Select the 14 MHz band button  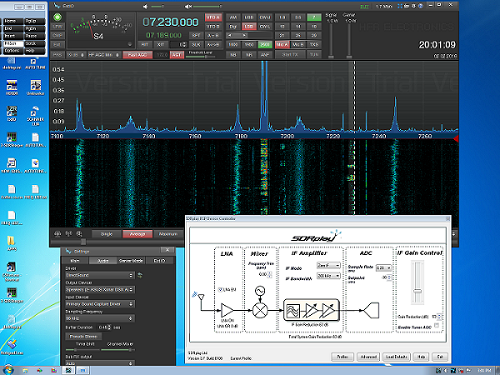tap(298, 26)
